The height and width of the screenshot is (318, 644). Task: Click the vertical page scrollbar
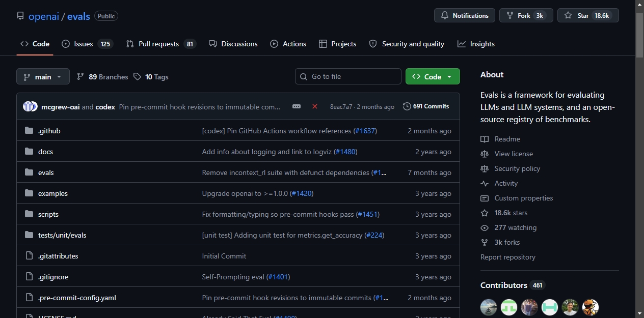click(x=640, y=159)
